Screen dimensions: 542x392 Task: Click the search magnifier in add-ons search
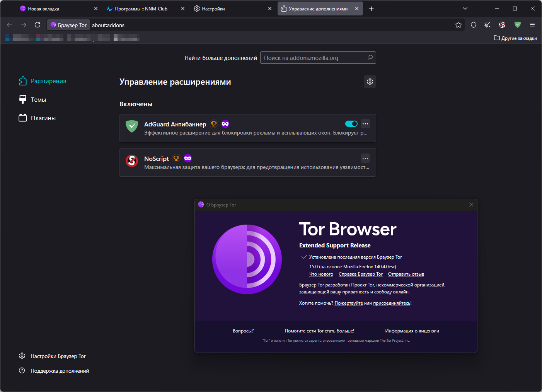pyautogui.click(x=370, y=58)
